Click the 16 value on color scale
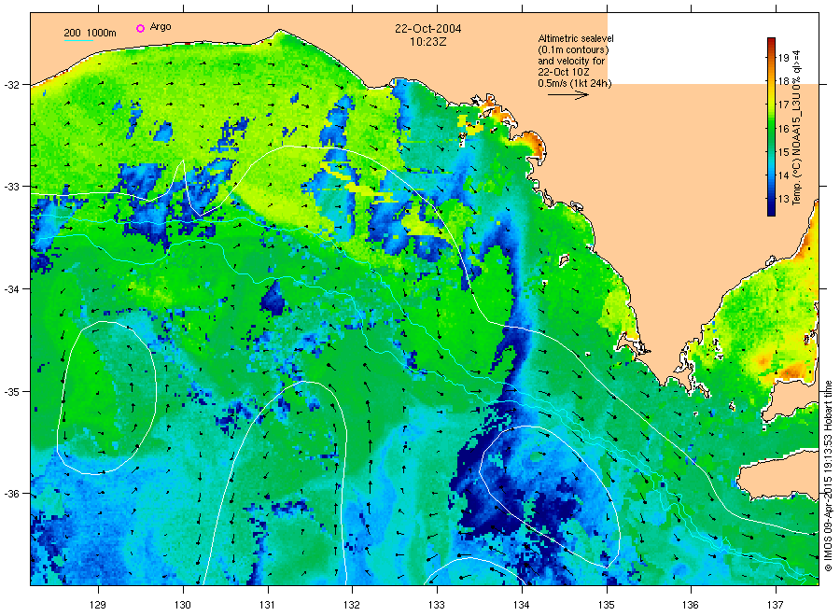This screenshot has width=840, height=616. coord(783,129)
